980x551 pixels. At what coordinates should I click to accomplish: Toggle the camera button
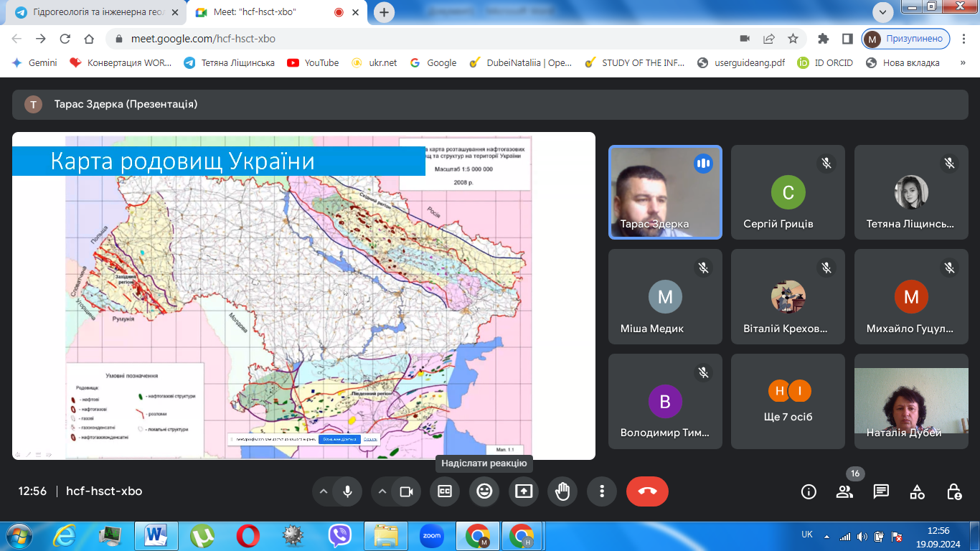[406, 491]
